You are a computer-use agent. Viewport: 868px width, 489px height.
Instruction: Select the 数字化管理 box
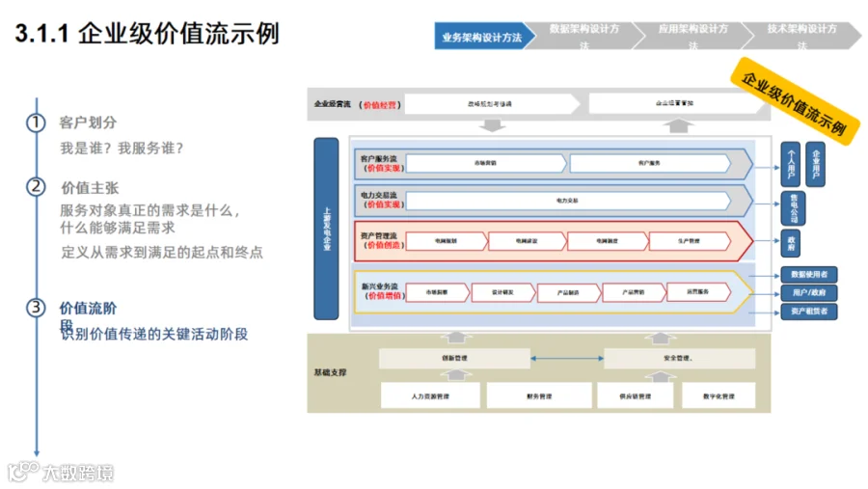(719, 396)
